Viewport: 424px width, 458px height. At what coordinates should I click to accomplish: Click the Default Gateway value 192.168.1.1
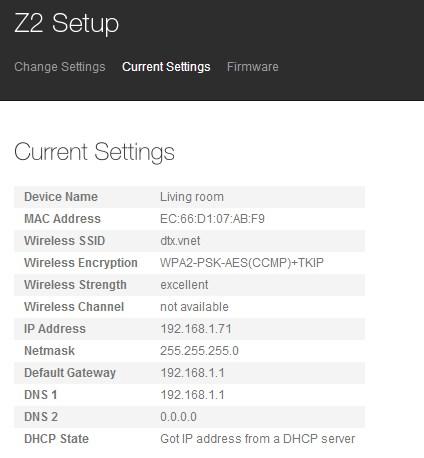pyautogui.click(x=192, y=373)
